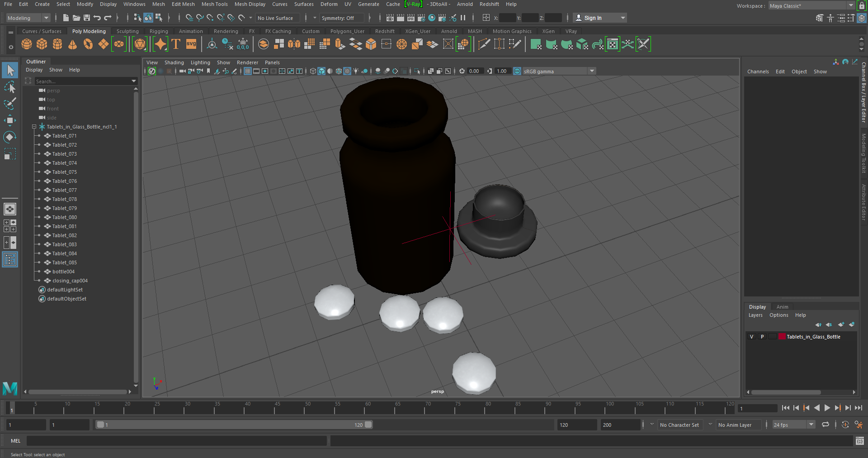Viewport: 868px width, 458px height.
Task: Open the Edit Mesh menu
Action: click(x=183, y=4)
